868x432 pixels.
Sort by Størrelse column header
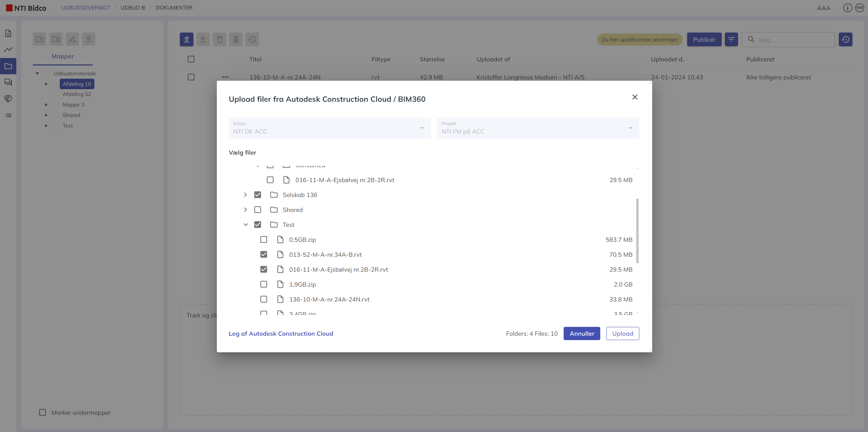(432, 59)
